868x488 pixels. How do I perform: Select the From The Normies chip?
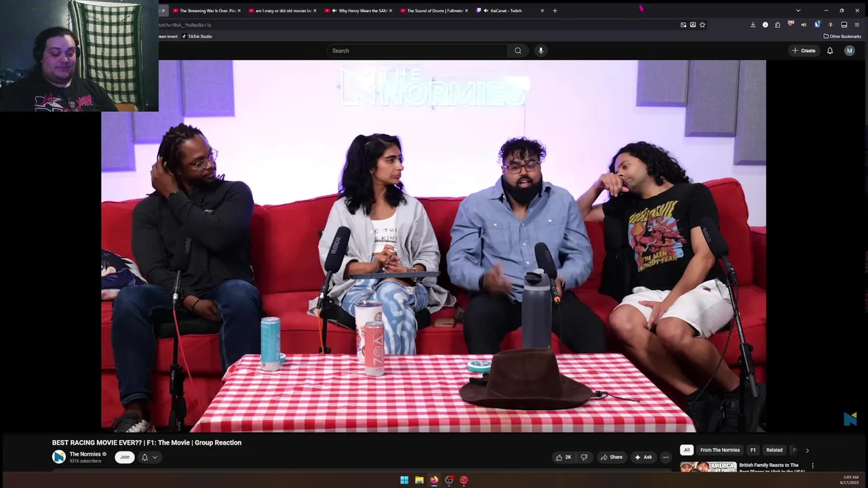click(x=719, y=450)
